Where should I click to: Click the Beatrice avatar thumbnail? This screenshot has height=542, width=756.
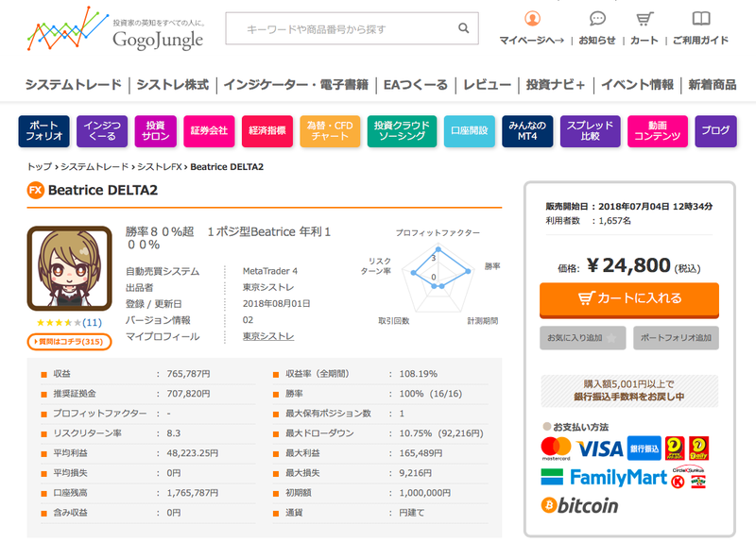click(x=69, y=268)
